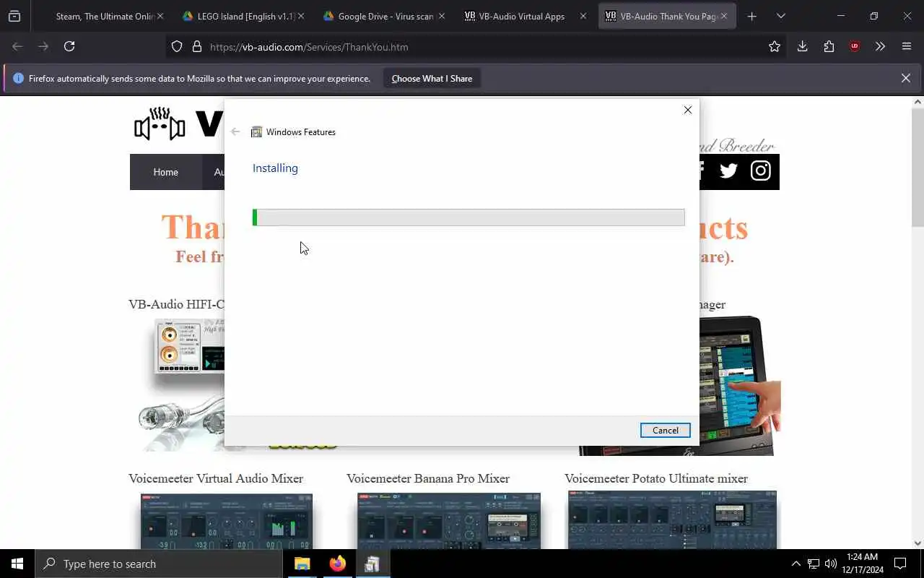
Task: Click the VB-Audio HIFI-Cable product image
Action: pyautogui.click(x=182, y=384)
